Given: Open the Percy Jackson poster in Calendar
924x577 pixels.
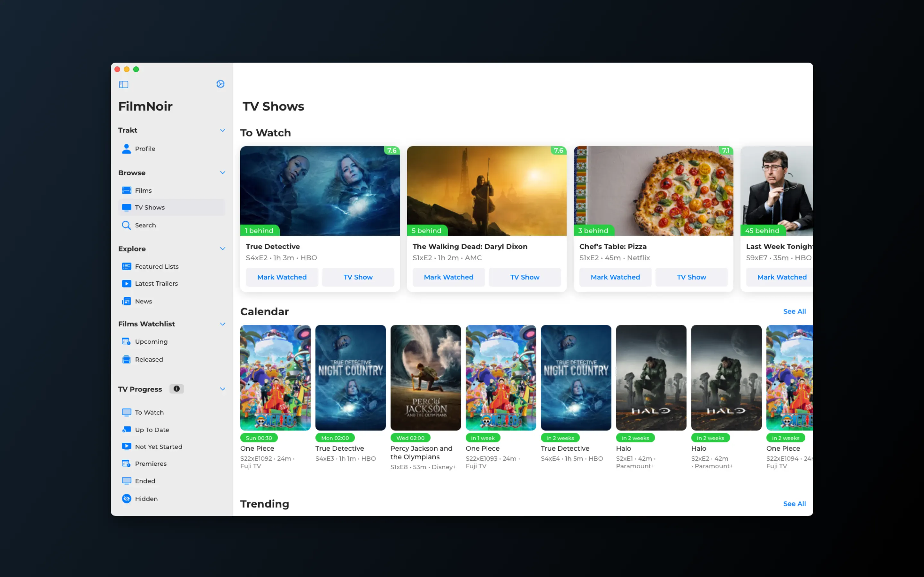Looking at the screenshot, I should pyautogui.click(x=425, y=377).
